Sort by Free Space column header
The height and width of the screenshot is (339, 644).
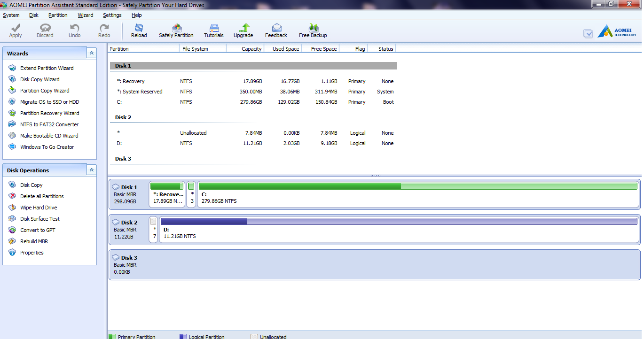(x=320, y=49)
